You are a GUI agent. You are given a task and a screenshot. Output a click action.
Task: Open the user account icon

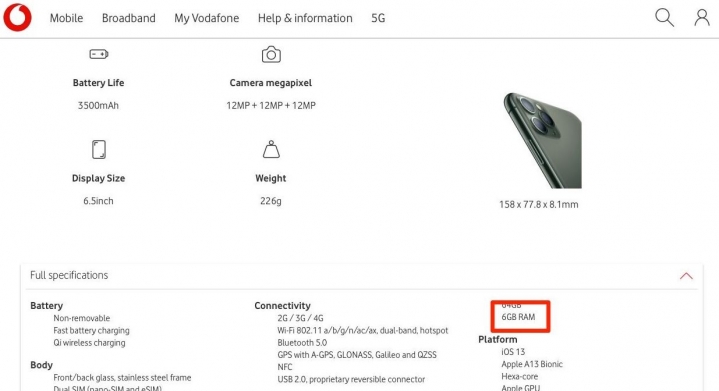(x=702, y=18)
